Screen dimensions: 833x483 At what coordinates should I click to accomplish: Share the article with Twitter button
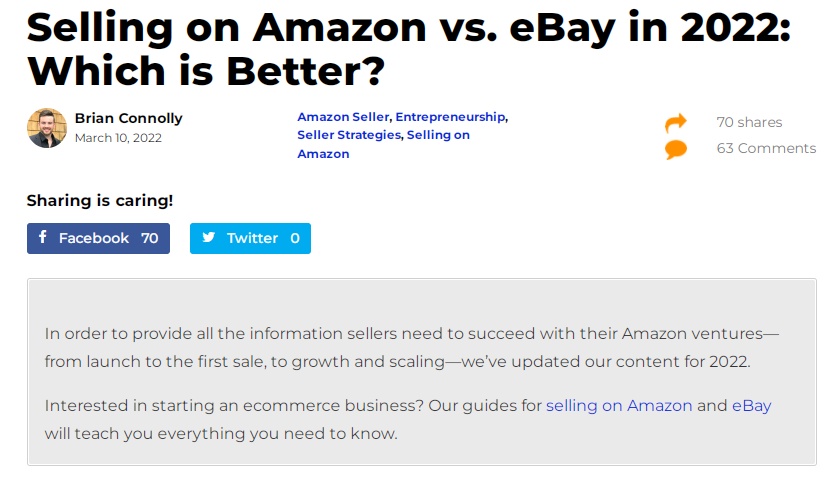pyautogui.click(x=250, y=238)
